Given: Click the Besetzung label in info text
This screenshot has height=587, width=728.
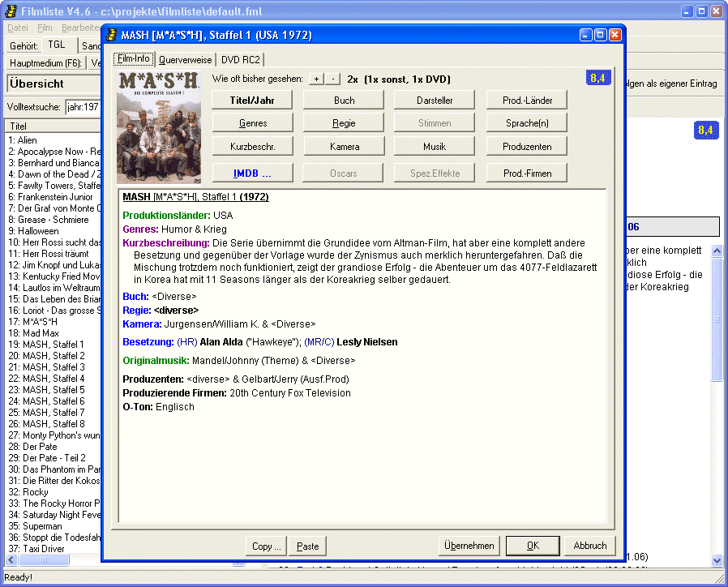Looking at the screenshot, I should [148, 342].
